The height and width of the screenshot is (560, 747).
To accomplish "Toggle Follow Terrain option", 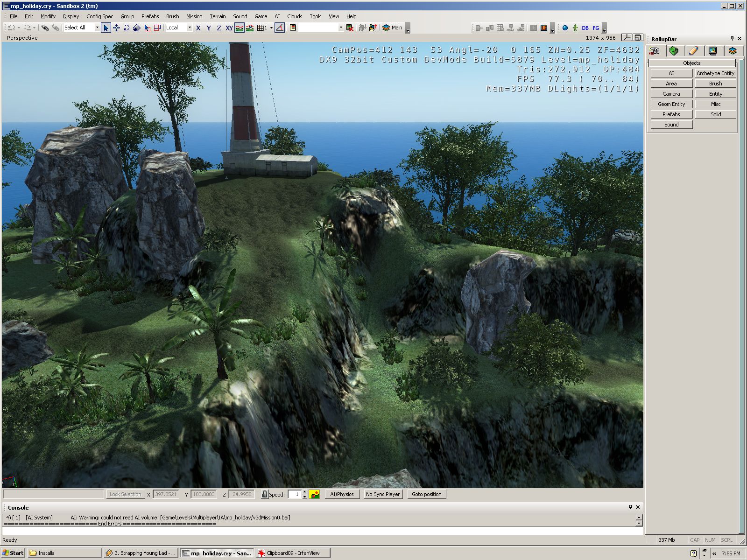I will [240, 28].
